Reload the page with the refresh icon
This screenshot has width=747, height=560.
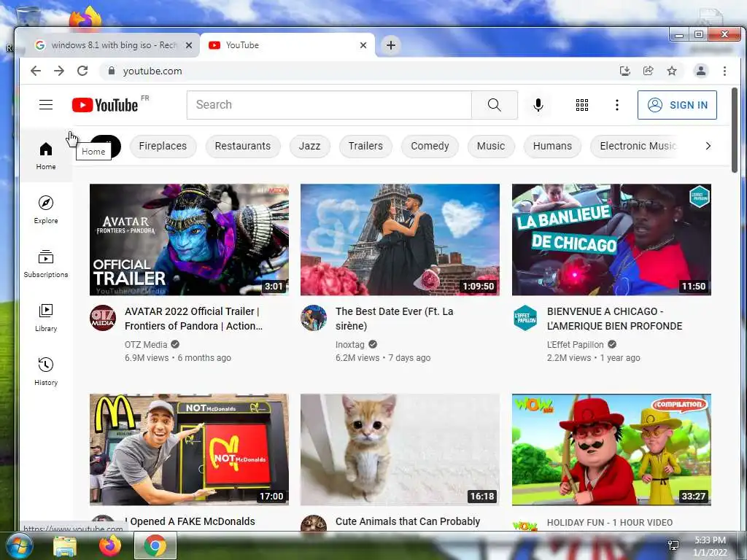(x=82, y=71)
